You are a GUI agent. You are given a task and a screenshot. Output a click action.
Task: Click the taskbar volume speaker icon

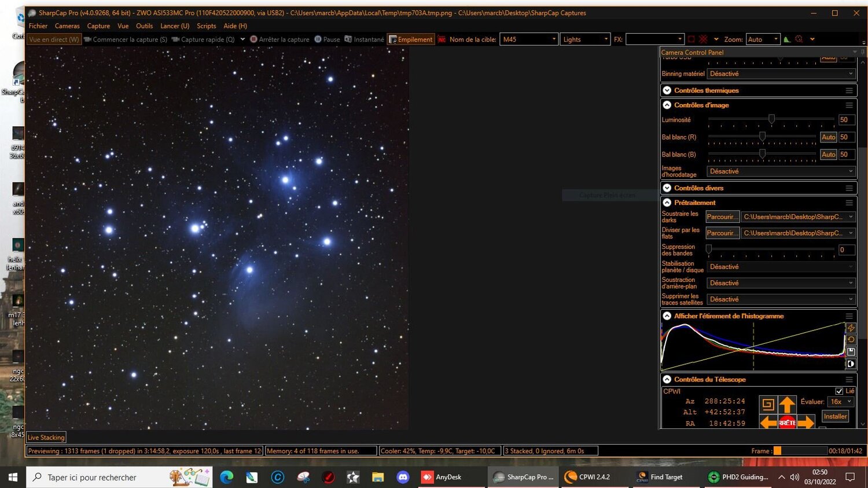(795, 477)
